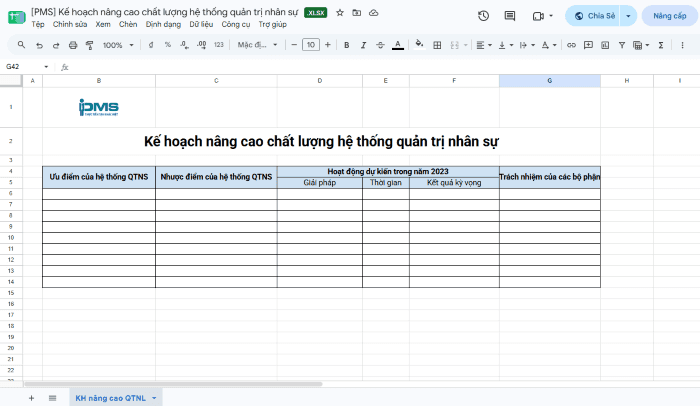Open the text wrapping dropdown
Image resolution: width=700 pixels, height=406 pixels.
[x=527, y=45]
